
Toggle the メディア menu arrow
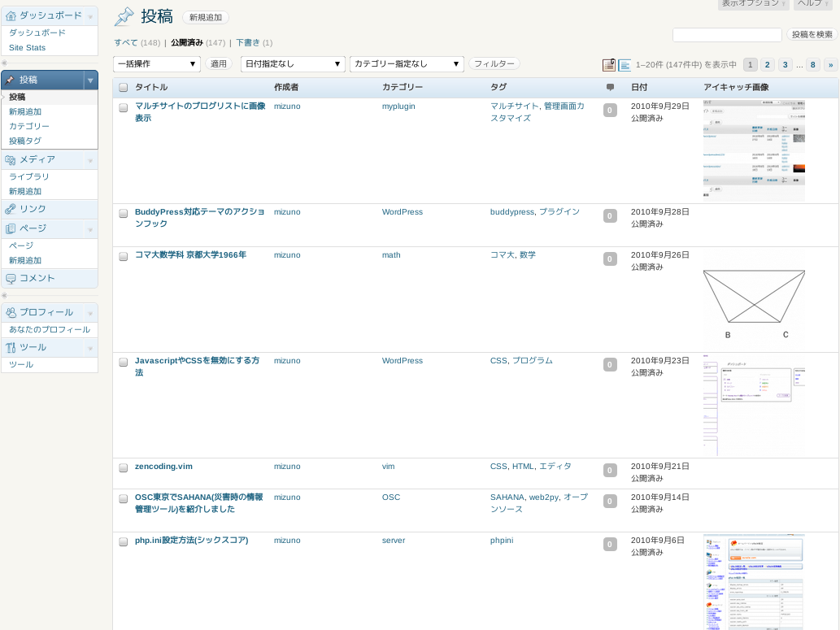coord(90,160)
